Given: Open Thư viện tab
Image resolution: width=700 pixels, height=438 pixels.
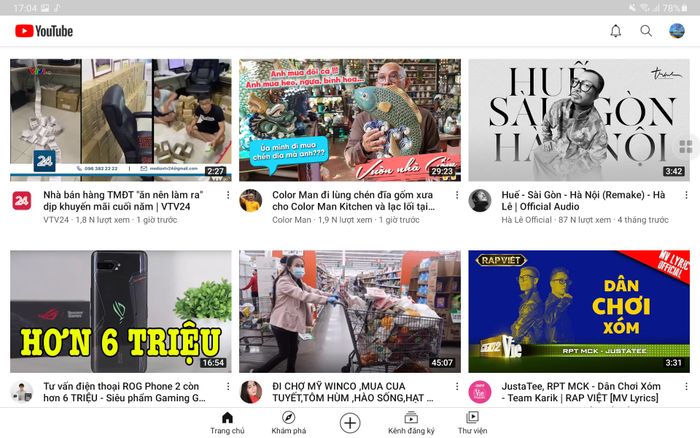Looking at the screenshot, I should point(472,423).
